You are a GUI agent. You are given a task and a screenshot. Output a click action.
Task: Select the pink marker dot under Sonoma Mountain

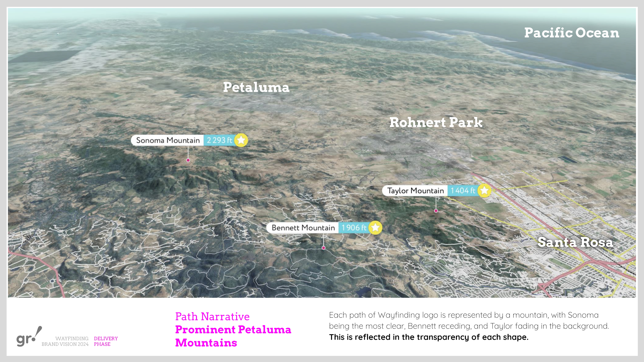pos(188,160)
